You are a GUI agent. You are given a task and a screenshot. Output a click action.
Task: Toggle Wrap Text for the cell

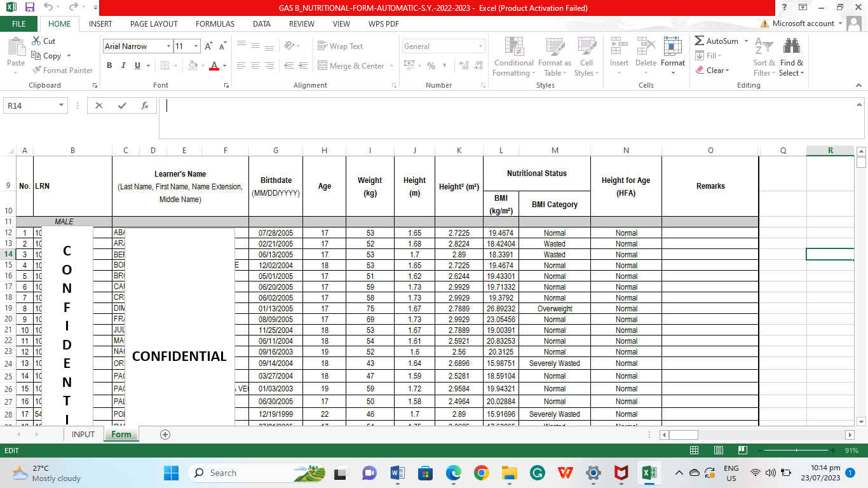click(x=341, y=46)
